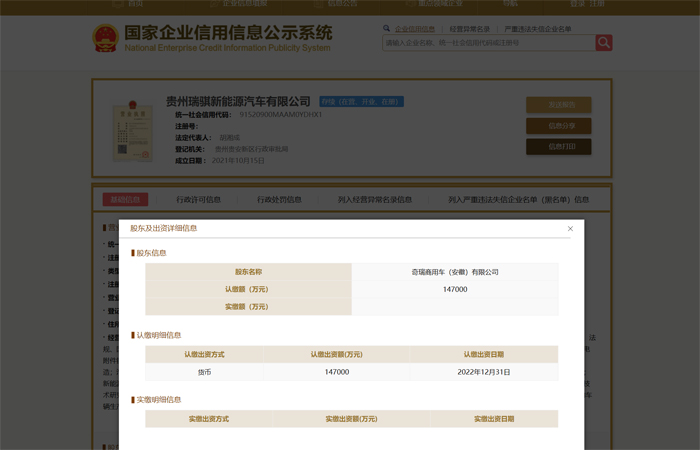Switch to the 行政许可信息 tab
The height and width of the screenshot is (450, 700).
198,200
